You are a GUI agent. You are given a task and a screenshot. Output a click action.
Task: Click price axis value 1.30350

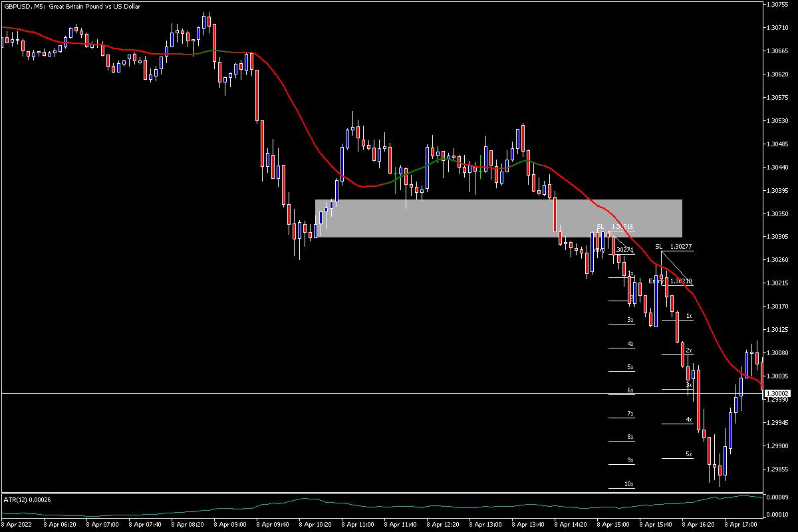click(x=777, y=213)
